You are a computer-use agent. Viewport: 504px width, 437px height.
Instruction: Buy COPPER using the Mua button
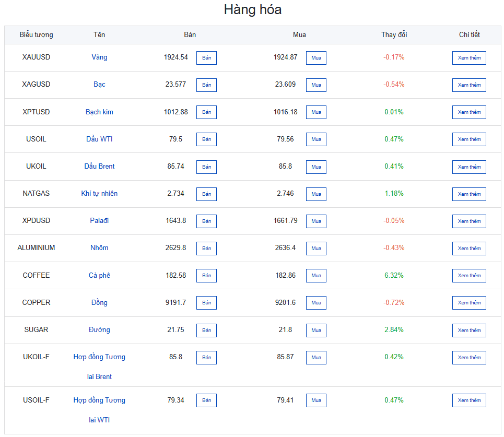(316, 303)
